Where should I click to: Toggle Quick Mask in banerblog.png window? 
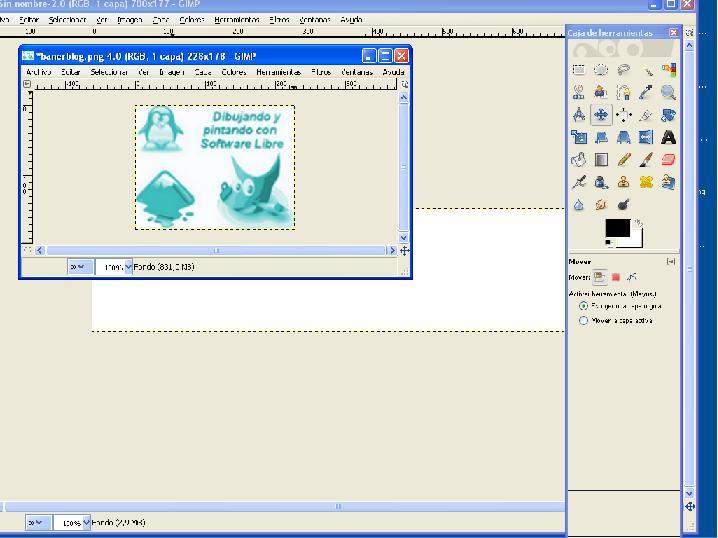tap(27, 250)
